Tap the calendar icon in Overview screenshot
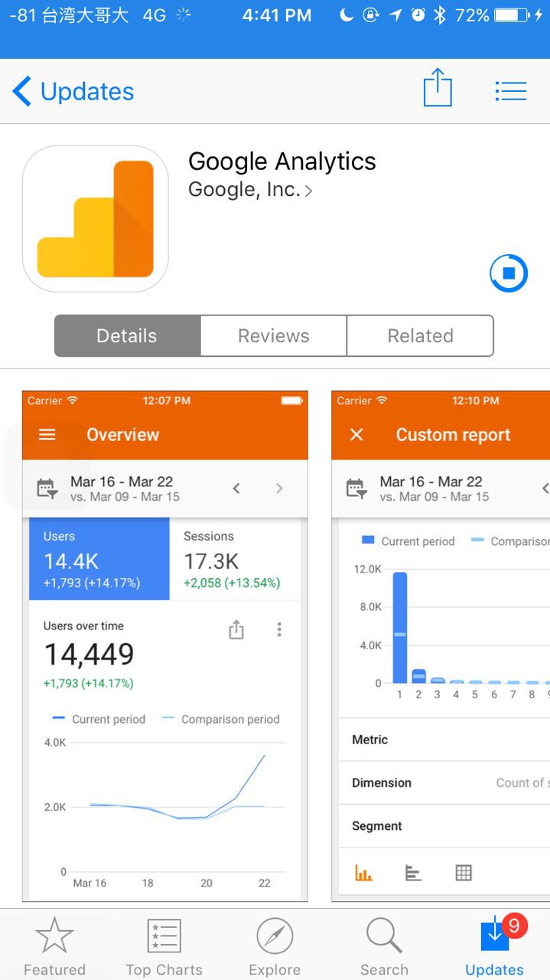 [47, 488]
